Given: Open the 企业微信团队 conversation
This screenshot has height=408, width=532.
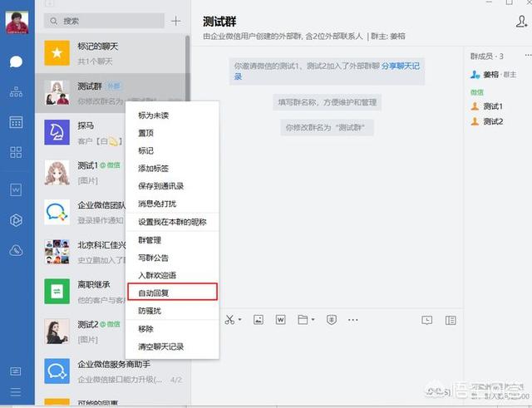Looking at the screenshot, I should pos(81,212).
